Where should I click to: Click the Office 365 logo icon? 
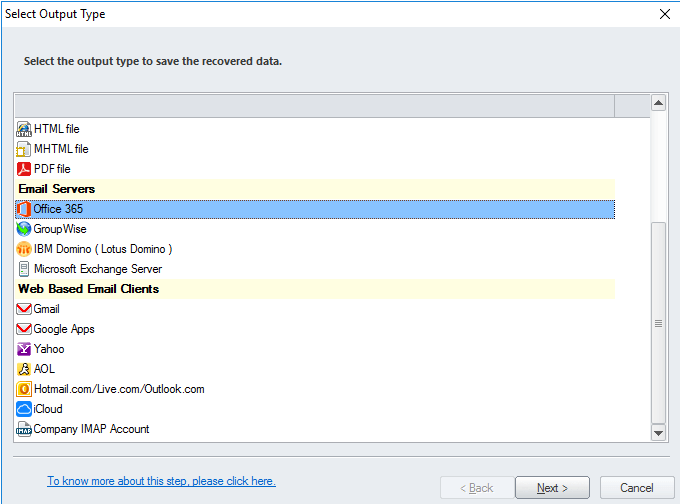pyautogui.click(x=24, y=209)
